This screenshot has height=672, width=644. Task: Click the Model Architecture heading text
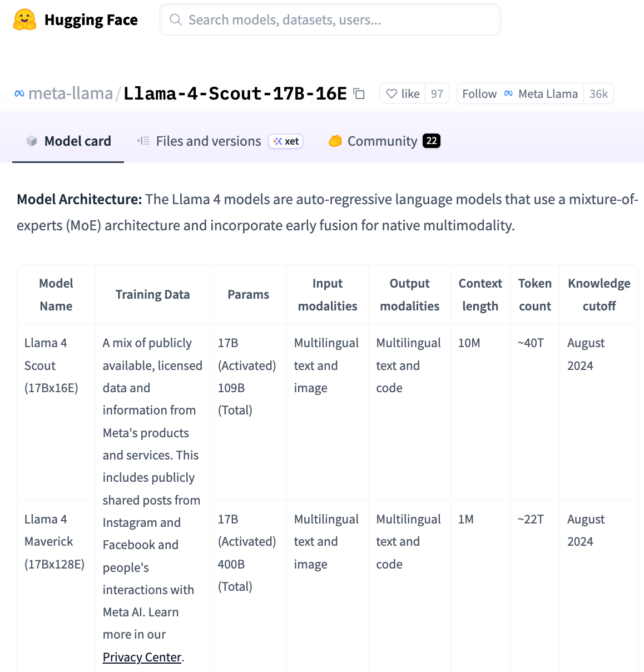[80, 199]
